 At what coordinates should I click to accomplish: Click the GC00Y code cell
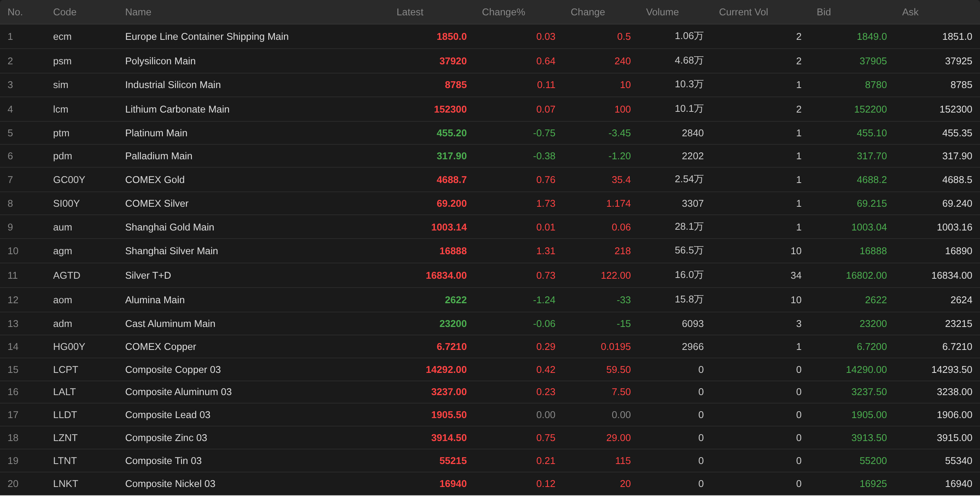tap(69, 180)
